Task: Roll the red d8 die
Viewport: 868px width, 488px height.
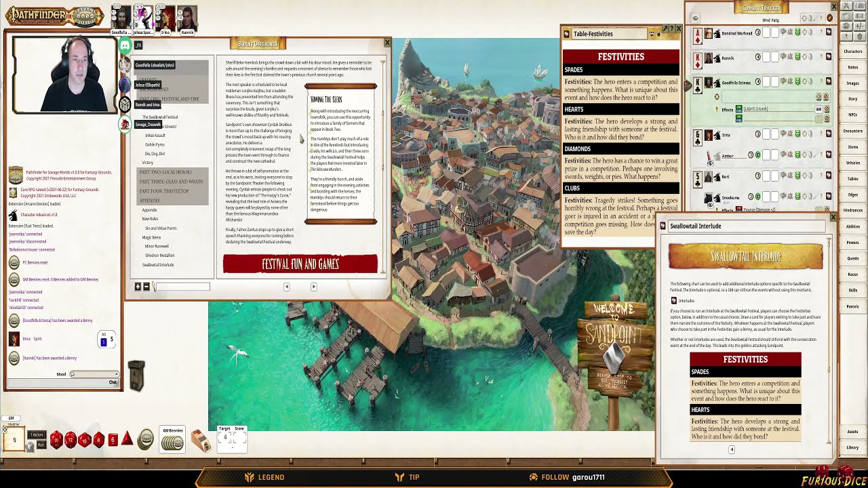Action: (99, 440)
